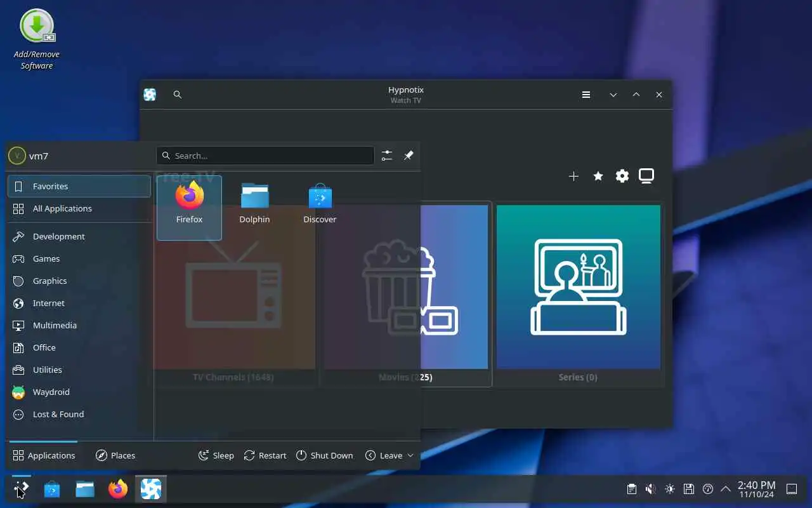
Task: Select the Series (0) tile in Hypnotix
Action: click(579, 295)
